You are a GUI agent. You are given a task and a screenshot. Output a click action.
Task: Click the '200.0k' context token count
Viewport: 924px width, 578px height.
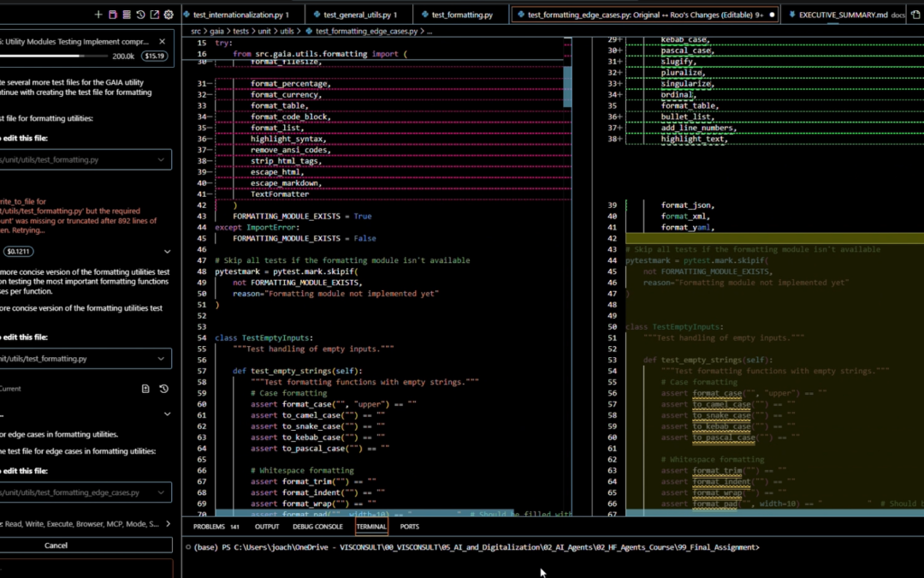coord(123,56)
